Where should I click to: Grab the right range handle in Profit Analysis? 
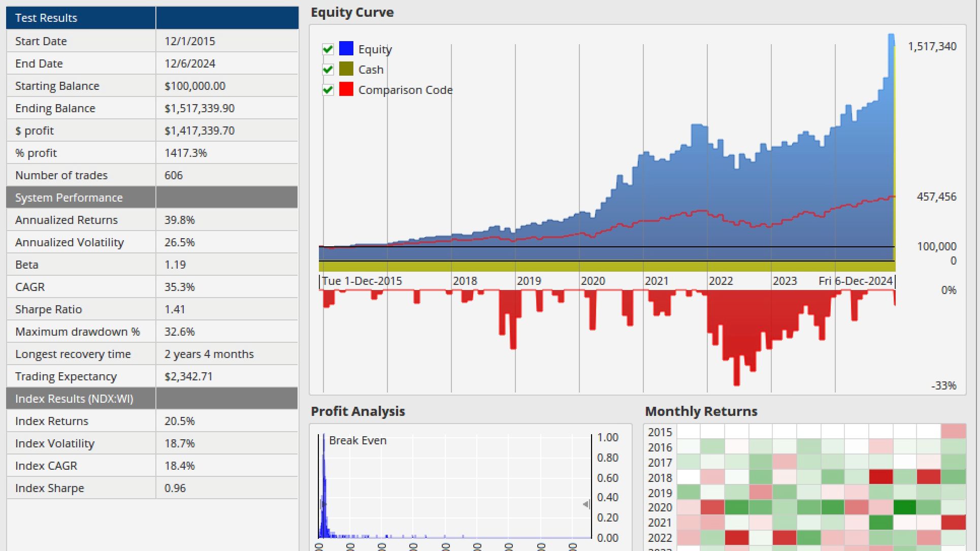pyautogui.click(x=586, y=504)
